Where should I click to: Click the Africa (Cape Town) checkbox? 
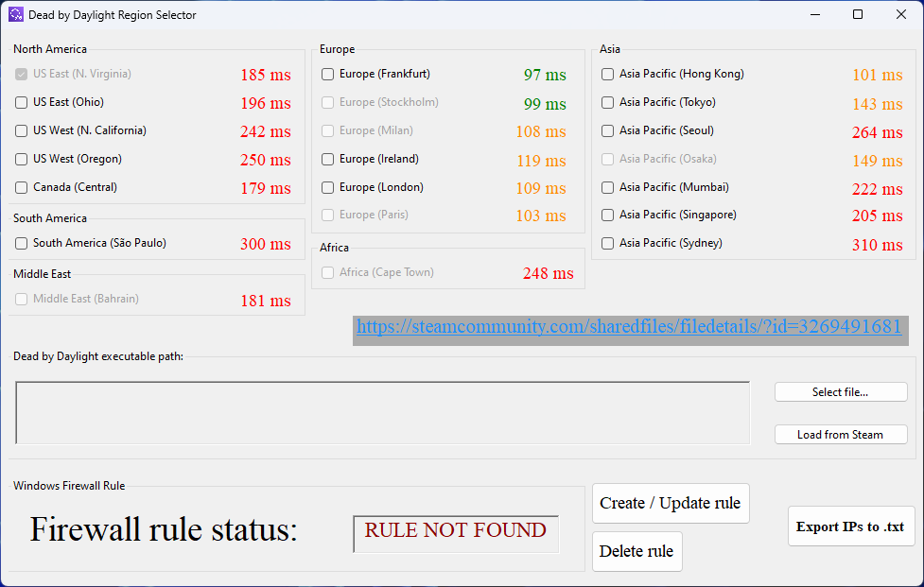(327, 272)
